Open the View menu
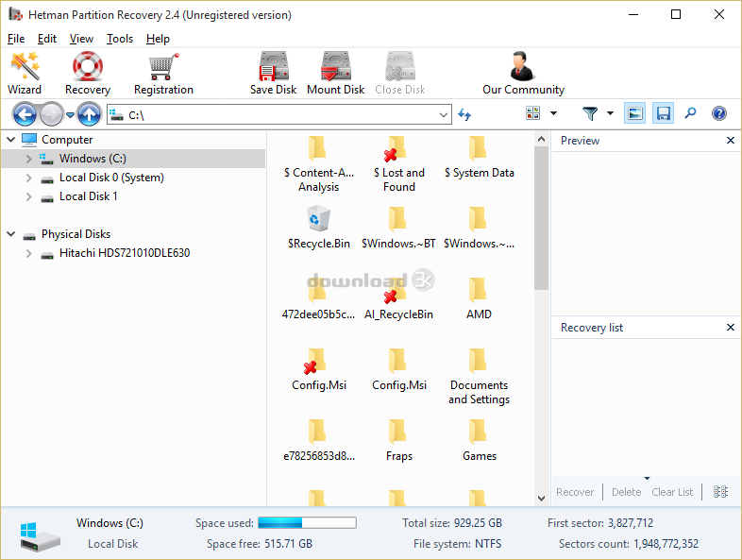The height and width of the screenshot is (560, 742). tap(81, 39)
